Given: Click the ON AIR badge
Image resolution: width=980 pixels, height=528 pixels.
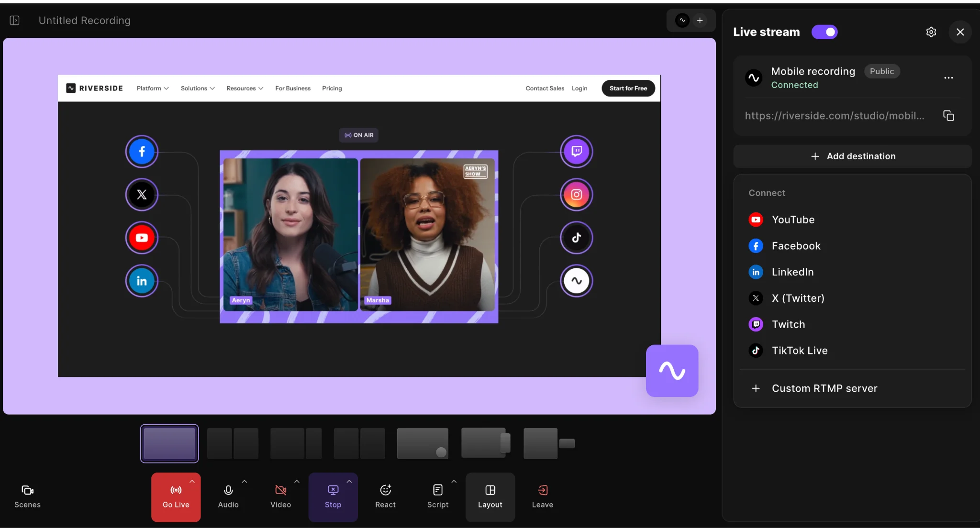Looking at the screenshot, I should [x=359, y=135].
